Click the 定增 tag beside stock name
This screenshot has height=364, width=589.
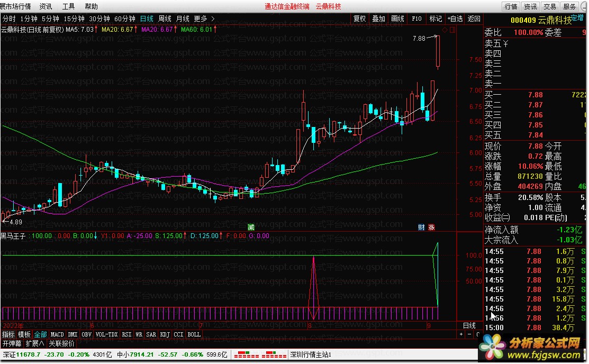[578, 17]
